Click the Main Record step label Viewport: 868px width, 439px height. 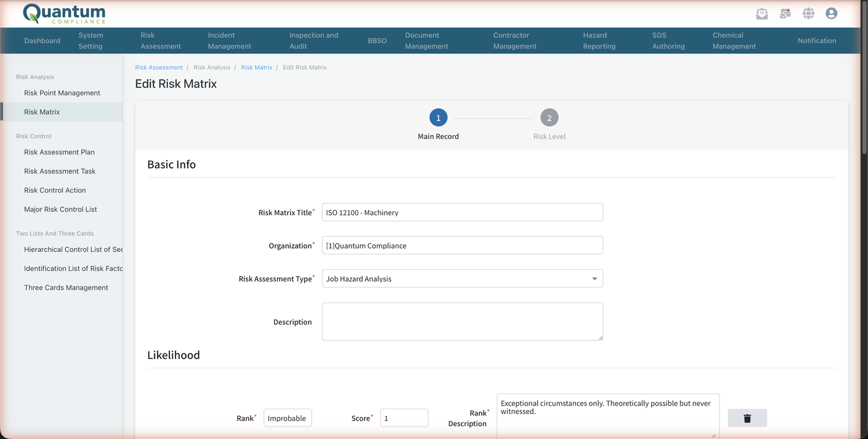pos(438,136)
